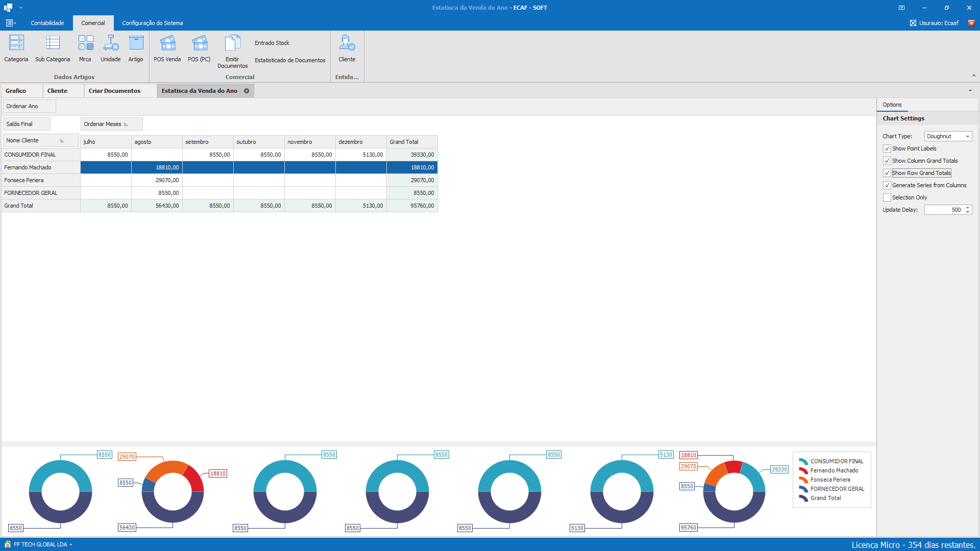Open the Artigo box icon
The image size is (980, 551).
[x=136, y=43]
